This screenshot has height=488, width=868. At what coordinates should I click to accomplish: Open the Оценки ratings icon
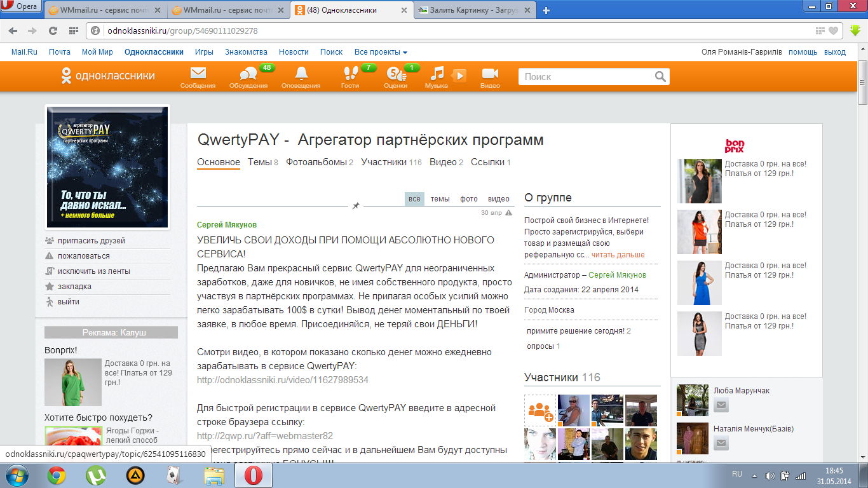click(x=395, y=74)
